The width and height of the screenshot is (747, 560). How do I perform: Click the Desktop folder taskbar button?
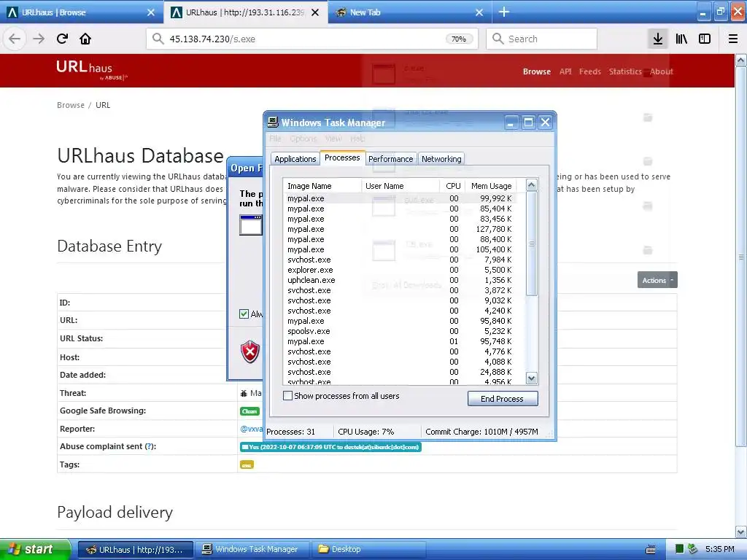point(368,550)
